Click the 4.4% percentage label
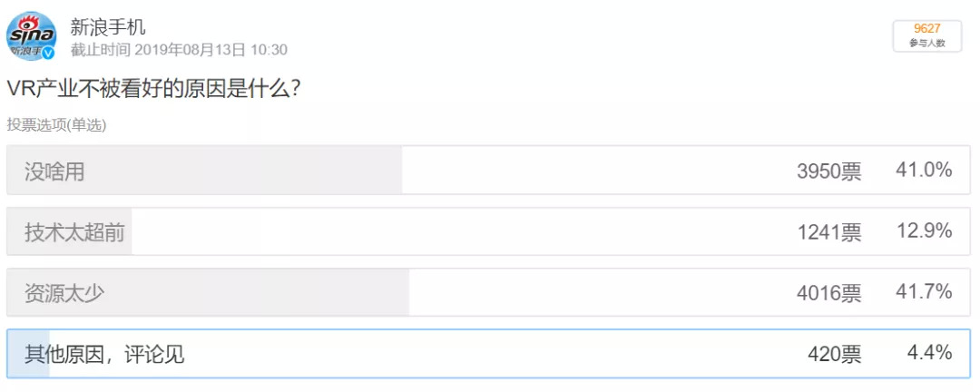This screenshot has width=980, height=392. coord(930,353)
